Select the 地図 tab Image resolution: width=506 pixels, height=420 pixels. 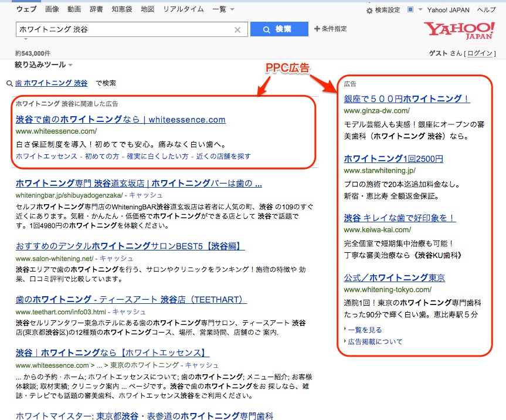click(x=148, y=9)
